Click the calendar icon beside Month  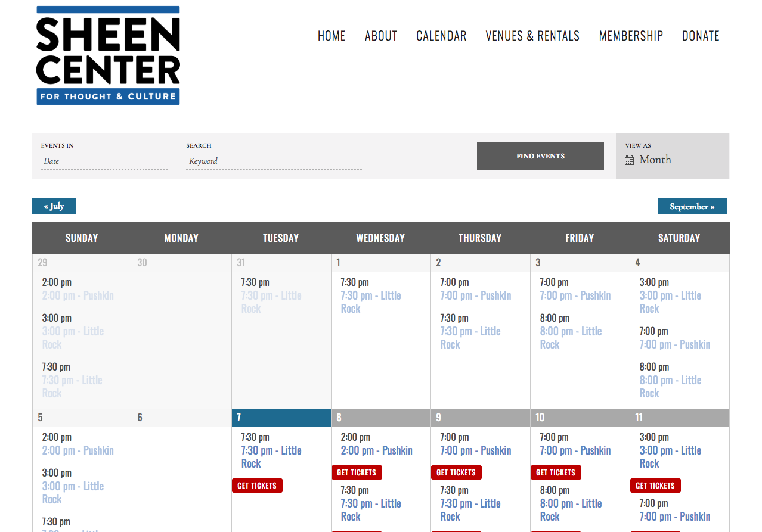pyautogui.click(x=629, y=160)
